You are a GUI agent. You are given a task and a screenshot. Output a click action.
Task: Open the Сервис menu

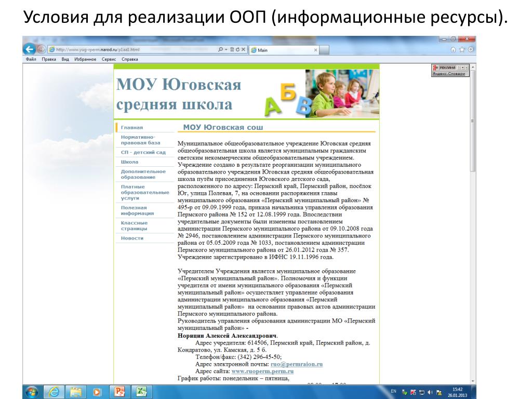click(109, 59)
